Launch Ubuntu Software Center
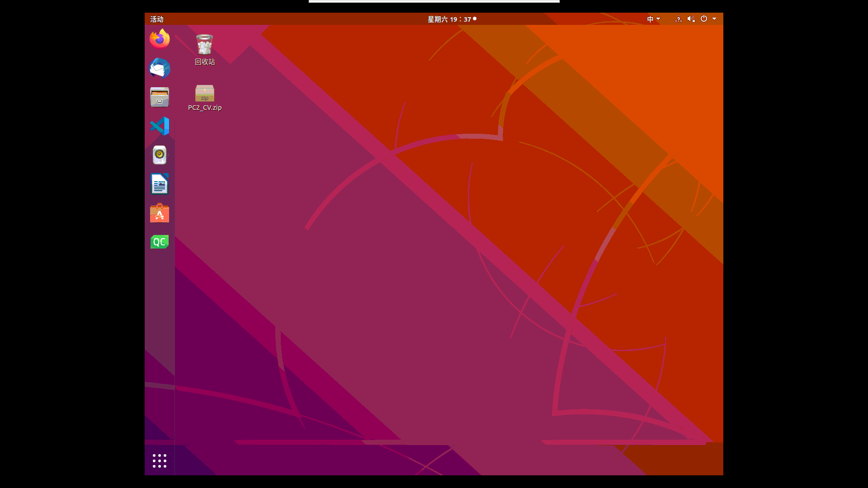 pos(159,213)
